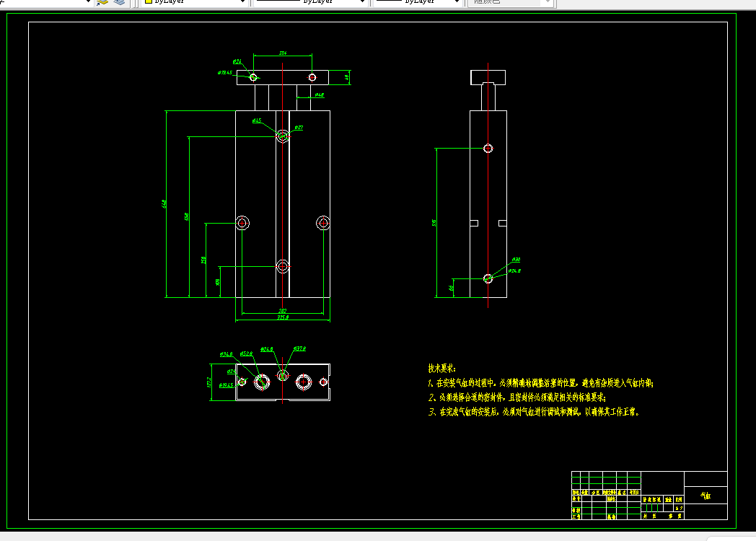Screen dimensions: 756x541
Task: Click the blue stacked layers icon
Action: click(x=119, y=2)
